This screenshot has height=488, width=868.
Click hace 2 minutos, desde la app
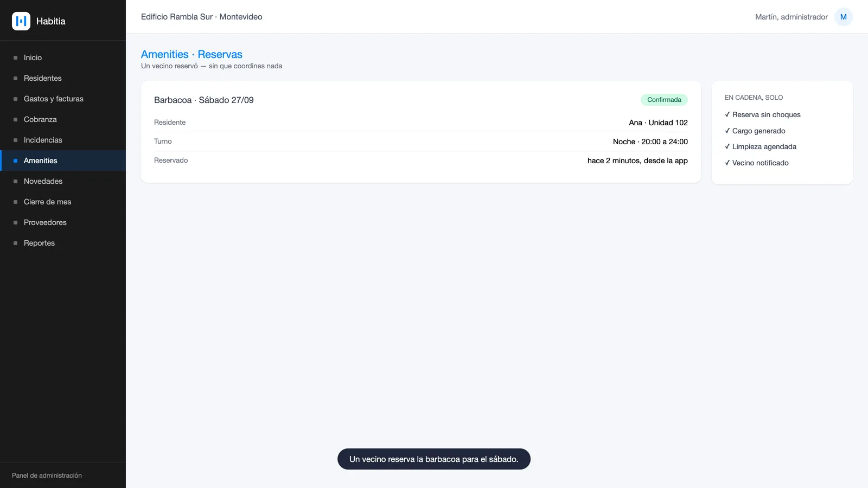click(637, 160)
